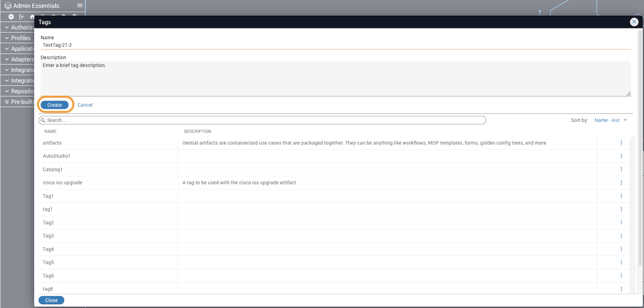Click the Admin Essentials logo icon
644x308 pixels.
pyautogui.click(x=8, y=6)
